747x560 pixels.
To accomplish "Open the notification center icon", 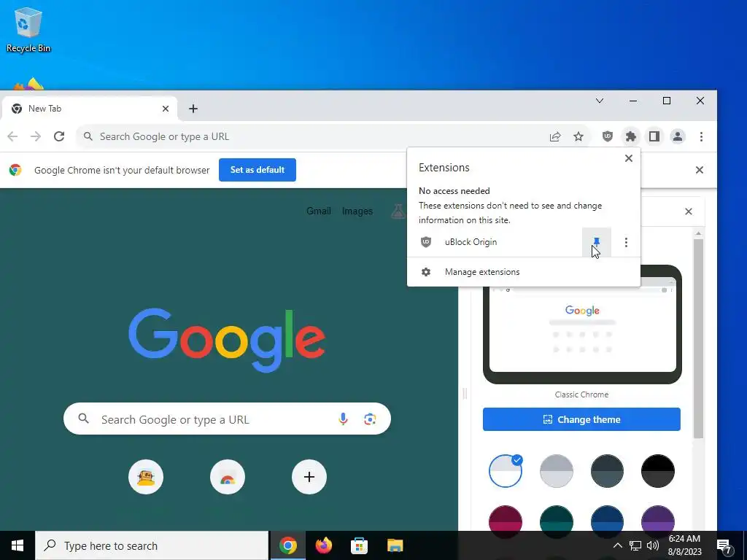I will pyautogui.click(x=724, y=546).
